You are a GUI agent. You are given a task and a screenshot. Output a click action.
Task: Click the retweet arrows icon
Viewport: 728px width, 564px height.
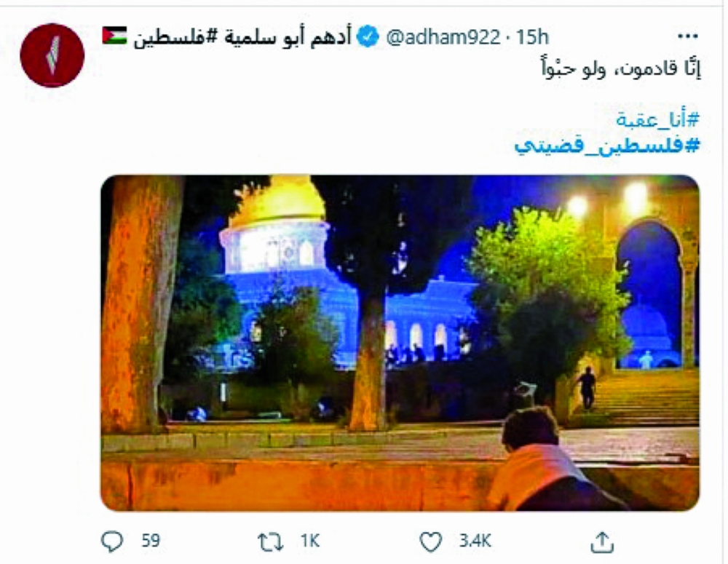270,541
